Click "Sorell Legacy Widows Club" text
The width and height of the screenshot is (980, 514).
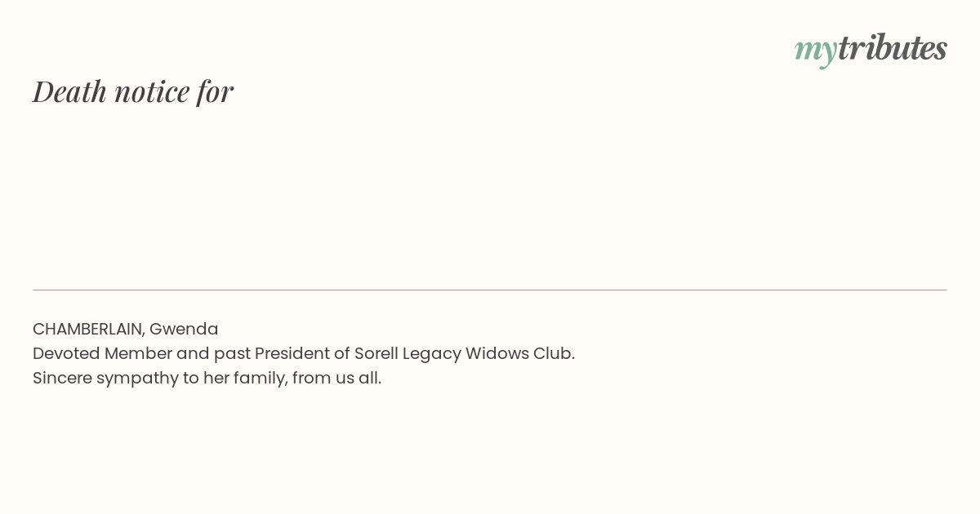(x=462, y=353)
